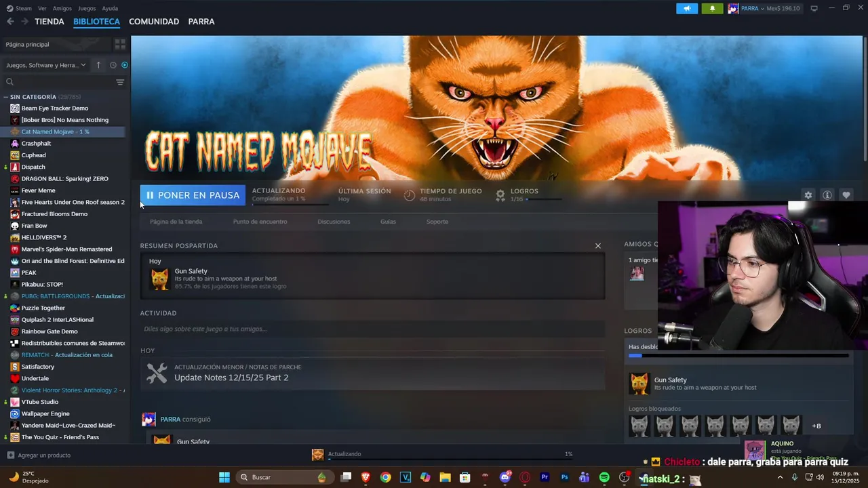Click the LOGROS 1/16 progress bar
868x488 pixels.
pyautogui.click(x=543, y=199)
